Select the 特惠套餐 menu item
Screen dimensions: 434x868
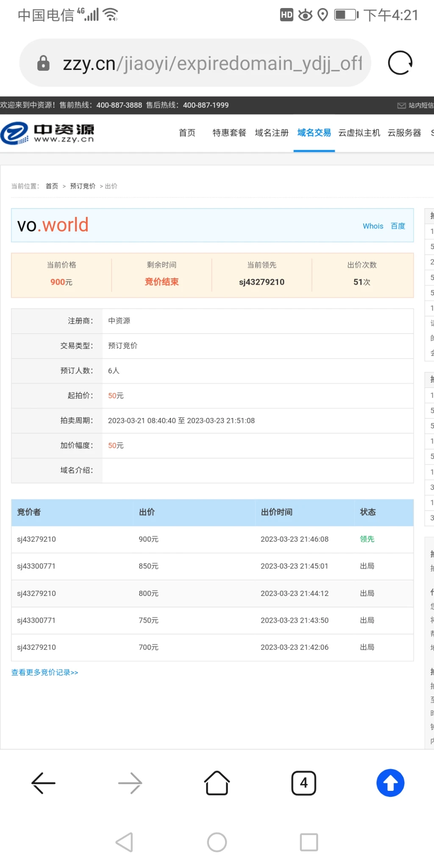[229, 133]
